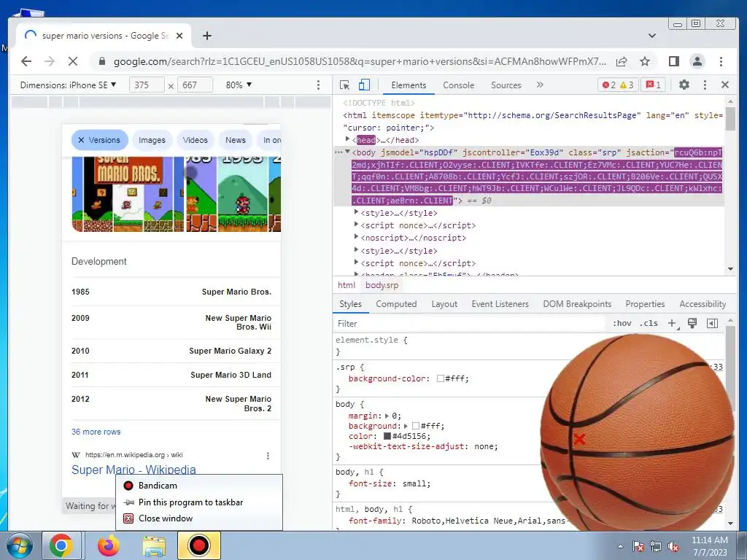Expand the head element node
The image size is (747, 560).
[x=347, y=139]
